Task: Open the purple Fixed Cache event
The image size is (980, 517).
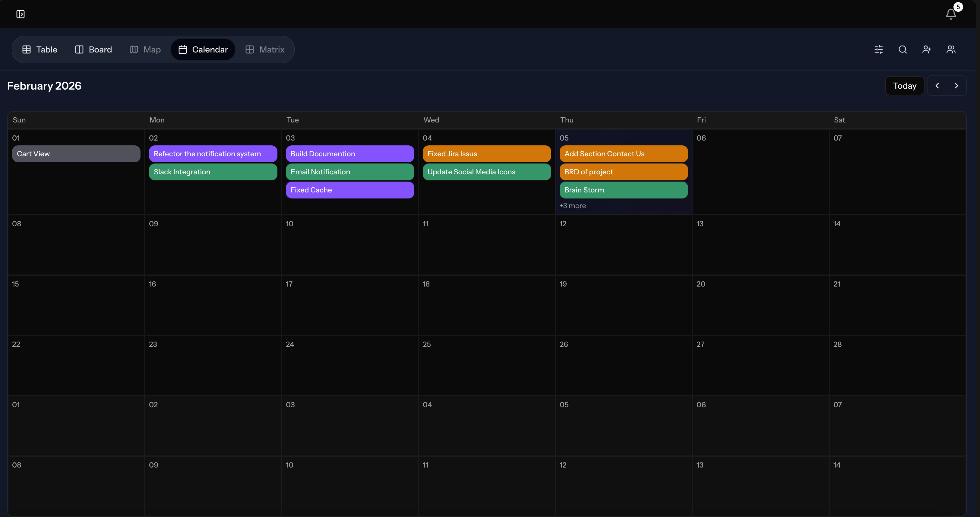Action: coord(349,190)
